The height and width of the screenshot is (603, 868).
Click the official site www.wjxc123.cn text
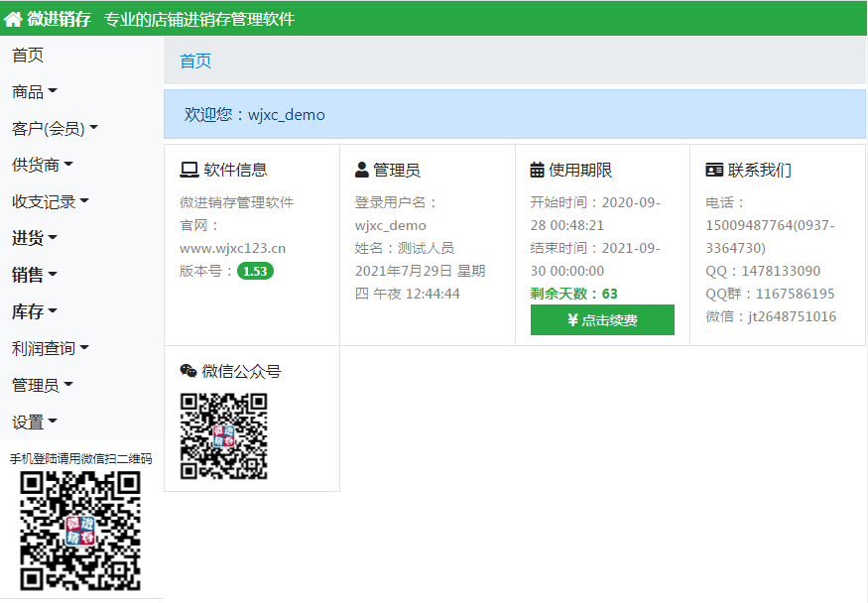pyautogui.click(x=232, y=248)
